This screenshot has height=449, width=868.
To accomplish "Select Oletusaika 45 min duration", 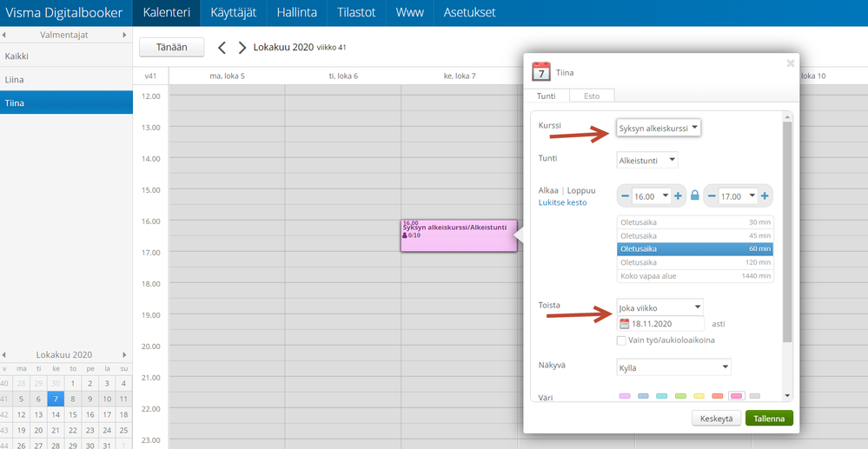I will tap(695, 236).
